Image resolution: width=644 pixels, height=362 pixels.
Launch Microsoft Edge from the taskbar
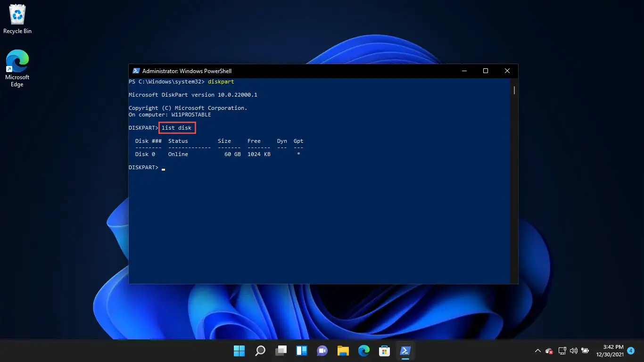tap(363, 351)
